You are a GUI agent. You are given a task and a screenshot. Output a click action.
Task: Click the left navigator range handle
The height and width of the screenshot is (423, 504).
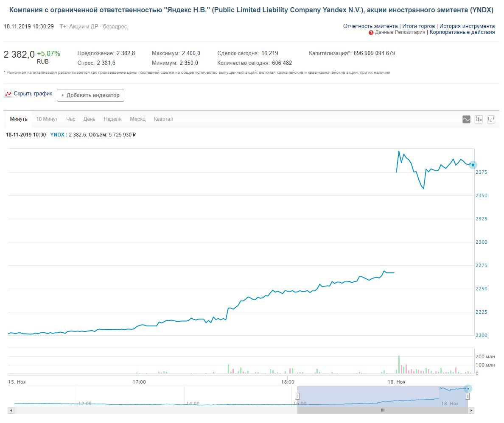297,396
